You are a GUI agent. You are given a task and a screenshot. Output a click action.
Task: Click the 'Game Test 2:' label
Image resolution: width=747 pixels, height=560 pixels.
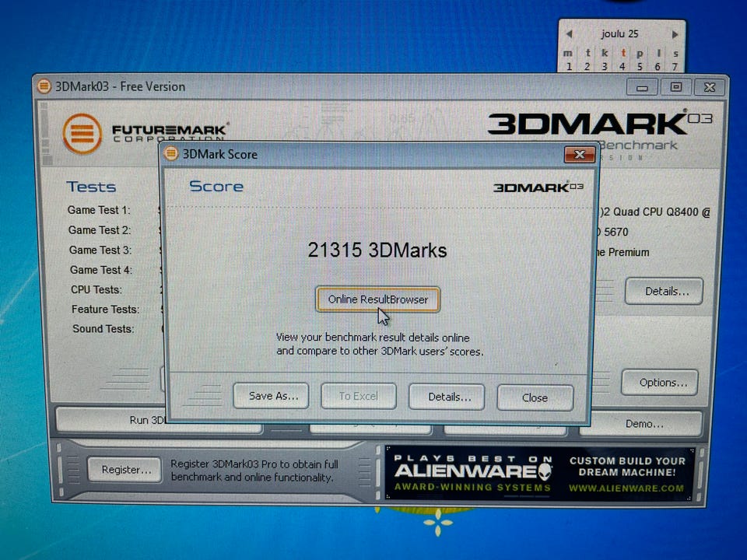(x=100, y=230)
